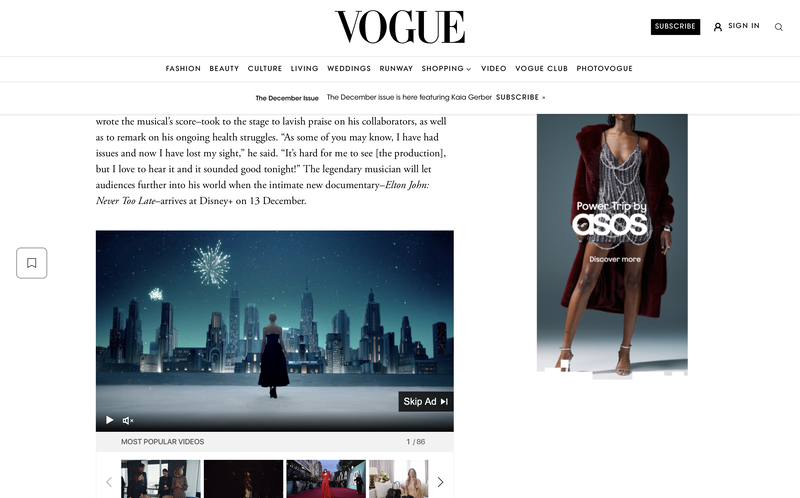Select the first popular video thumbnail

[x=161, y=479]
